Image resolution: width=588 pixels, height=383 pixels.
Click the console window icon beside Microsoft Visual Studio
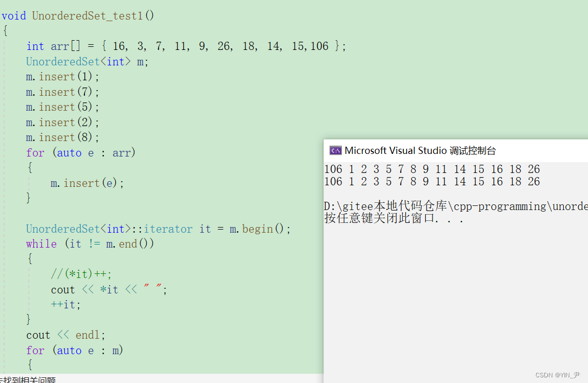point(335,150)
